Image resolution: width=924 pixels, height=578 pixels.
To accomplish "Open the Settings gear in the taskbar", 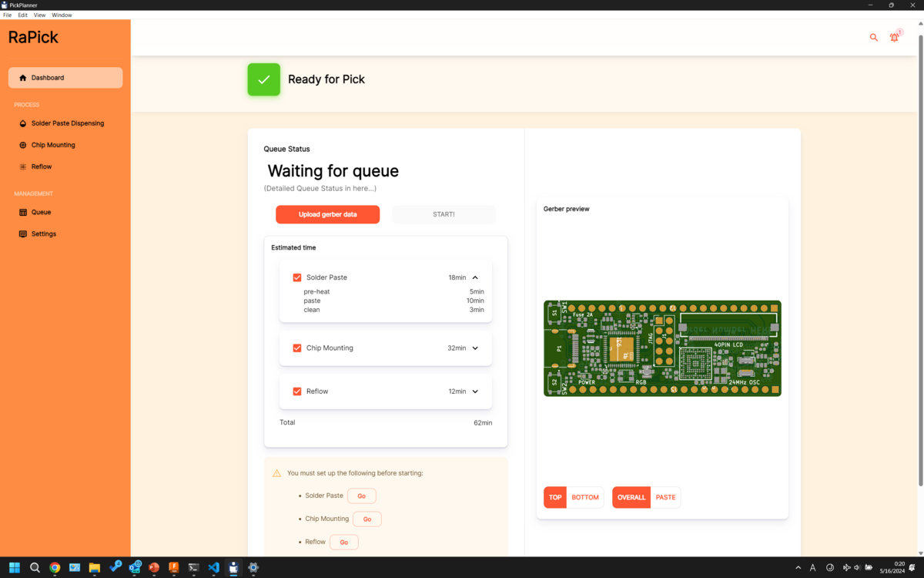I will tap(253, 567).
